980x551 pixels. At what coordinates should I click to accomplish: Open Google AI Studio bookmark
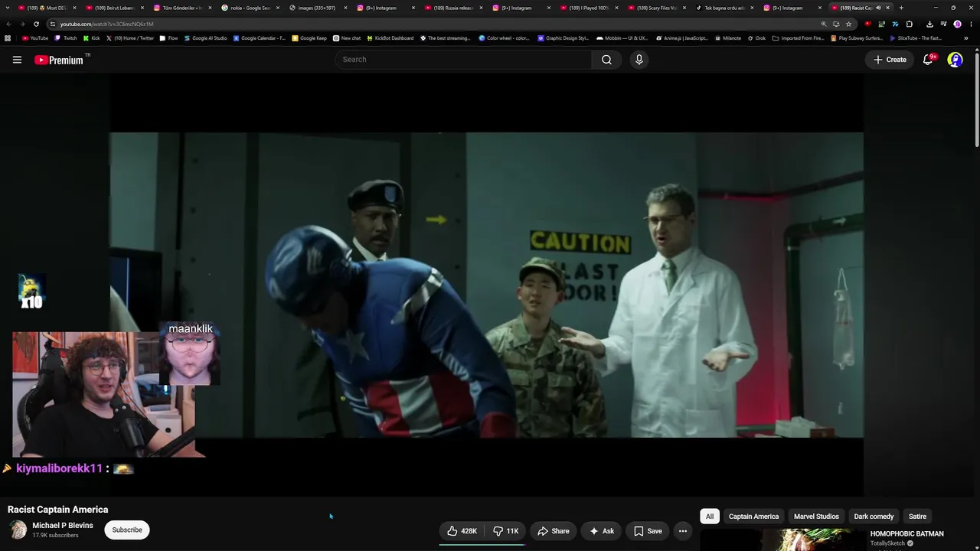point(206,37)
